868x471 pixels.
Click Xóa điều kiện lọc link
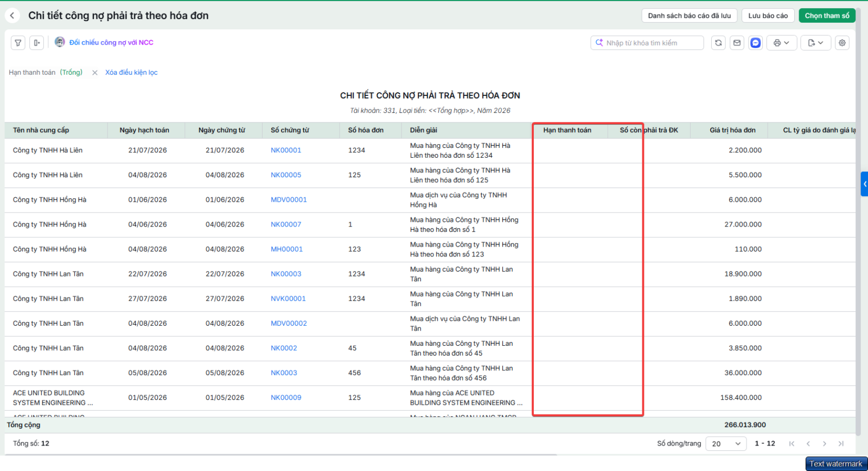131,73
